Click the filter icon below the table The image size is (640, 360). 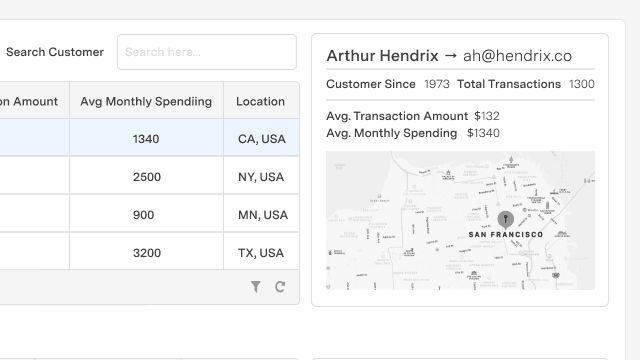point(256,287)
